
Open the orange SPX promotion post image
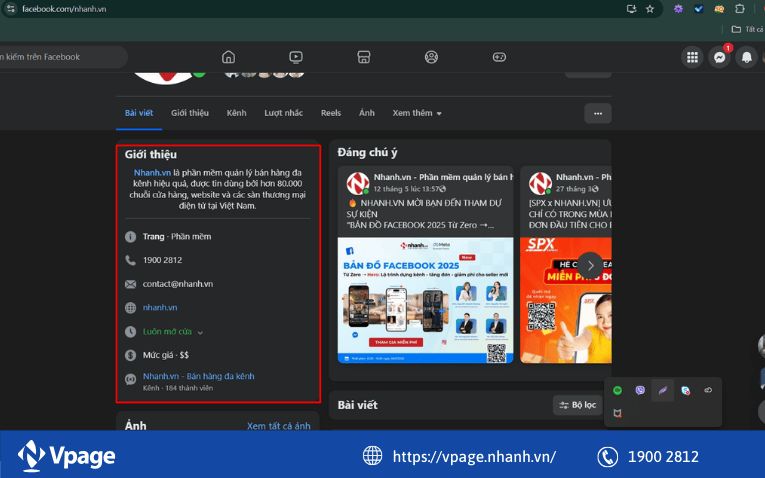[x=565, y=300]
